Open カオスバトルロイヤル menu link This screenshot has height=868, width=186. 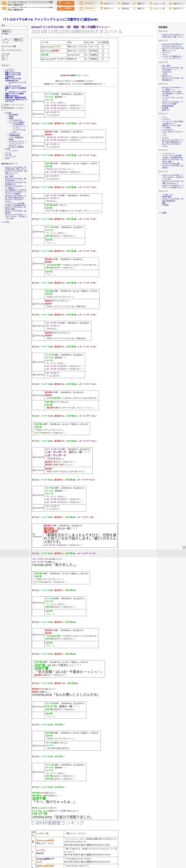[x=13, y=86]
